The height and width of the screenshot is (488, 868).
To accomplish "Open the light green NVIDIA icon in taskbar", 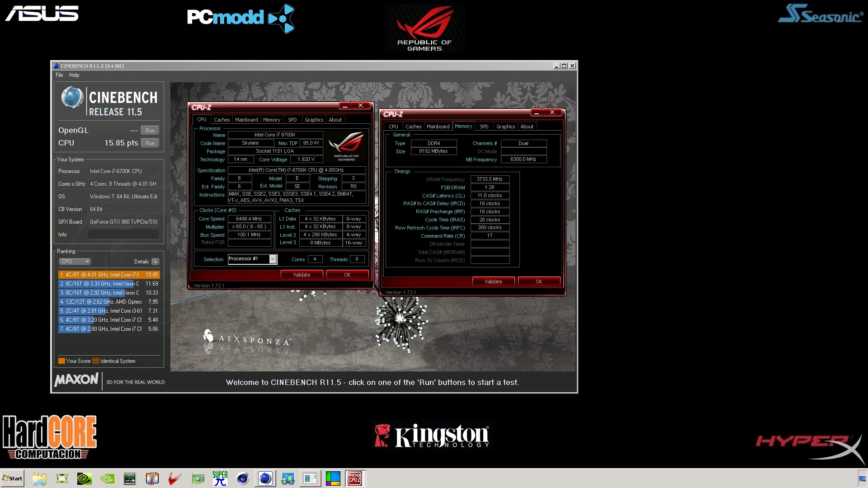I will pyautogui.click(x=107, y=479).
